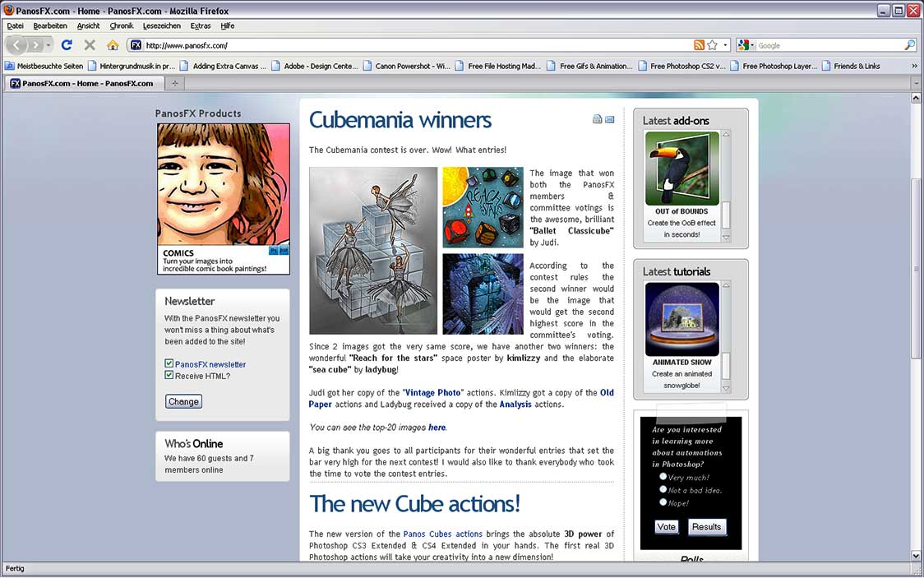Click the Forward navigation arrow
Viewport: 924px width, 578px height.
[35, 44]
